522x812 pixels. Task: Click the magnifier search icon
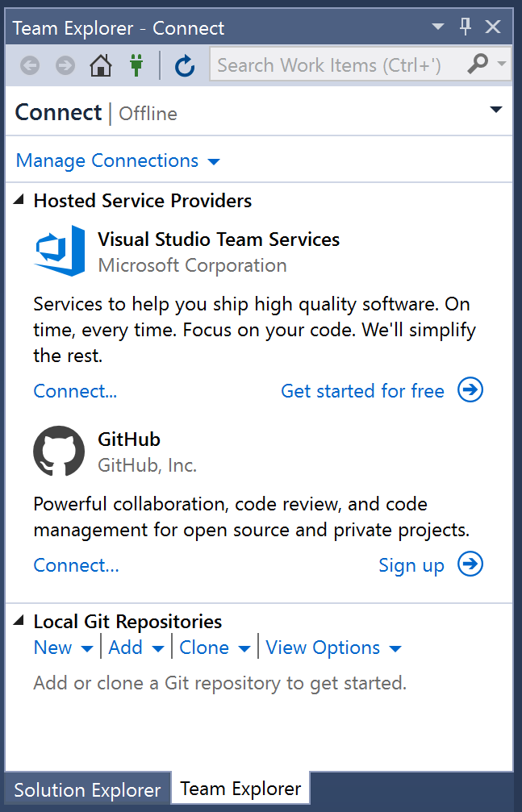click(478, 65)
